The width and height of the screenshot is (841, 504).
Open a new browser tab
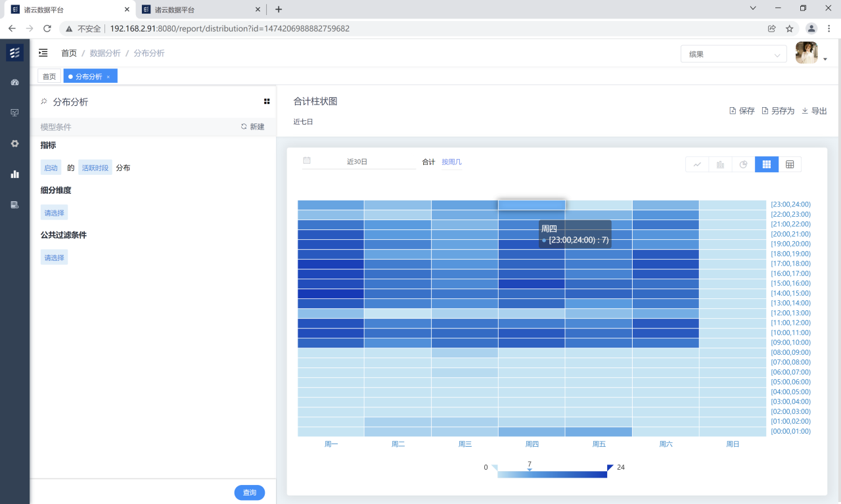(x=279, y=9)
